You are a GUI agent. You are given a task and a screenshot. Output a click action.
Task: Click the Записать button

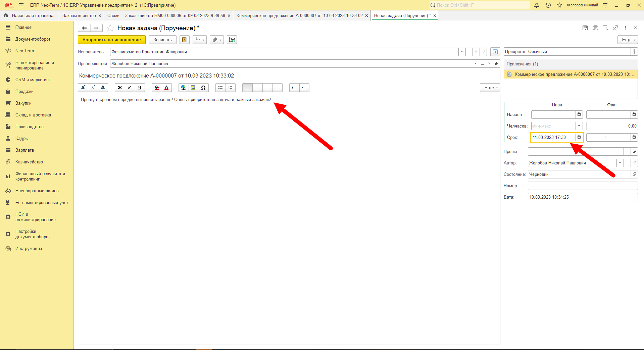click(162, 40)
